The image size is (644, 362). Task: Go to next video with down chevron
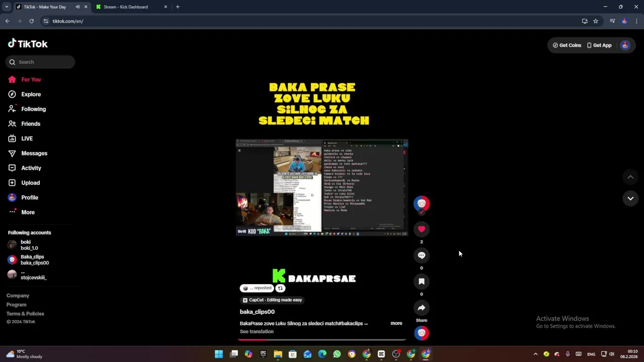coord(630,199)
